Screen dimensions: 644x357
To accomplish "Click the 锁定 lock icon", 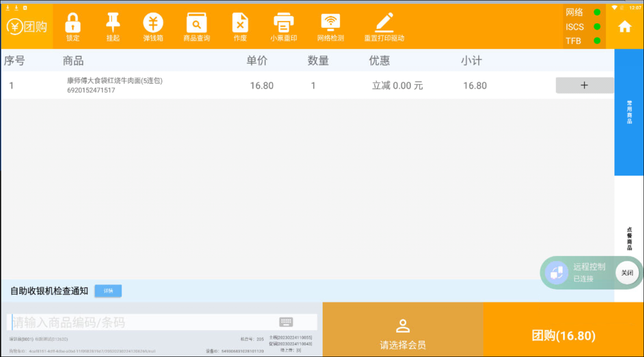I will pyautogui.click(x=73, y=22).
